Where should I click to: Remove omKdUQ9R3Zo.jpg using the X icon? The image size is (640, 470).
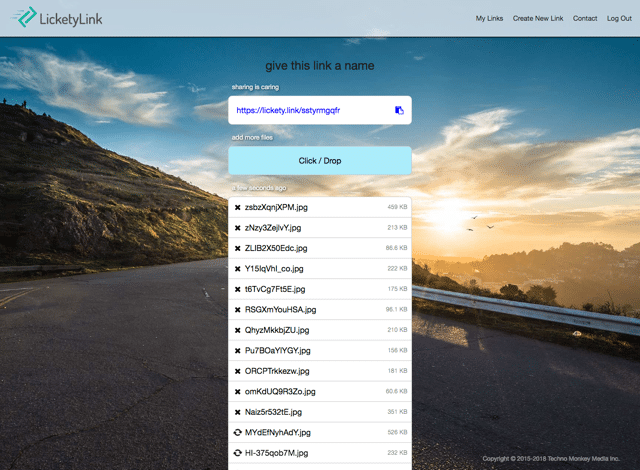pos(237,391)
